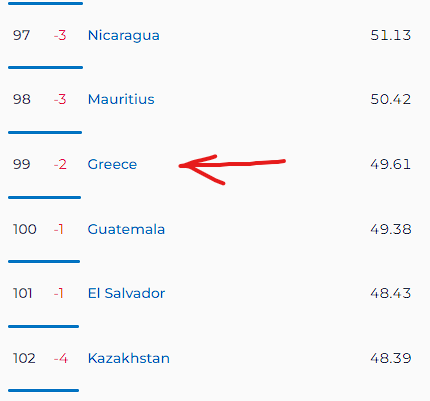Click the blue divider bar above Greece
Screen dimensions: 430x401
pyautogui.click(x=45, y=132)
